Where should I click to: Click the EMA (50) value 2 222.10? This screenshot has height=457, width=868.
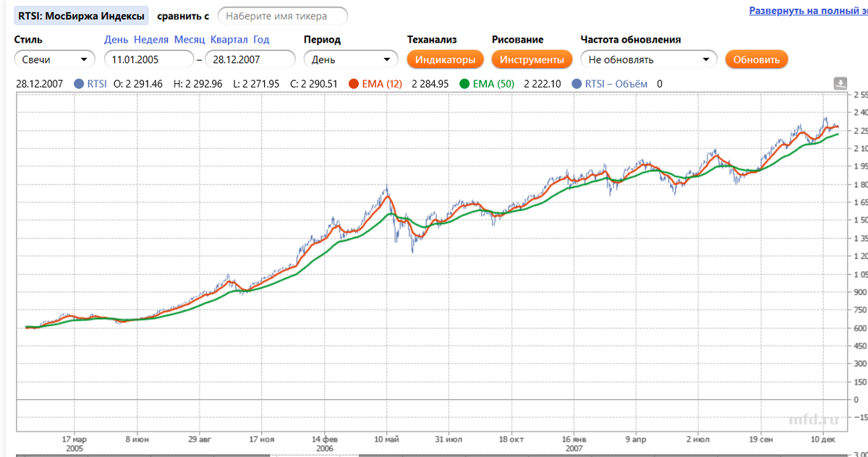pyautogui.click(x=542, y=84)
